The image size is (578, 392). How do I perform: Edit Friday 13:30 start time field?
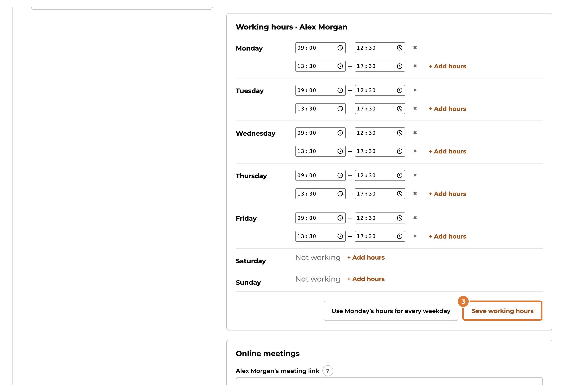(x=320, y=236)
